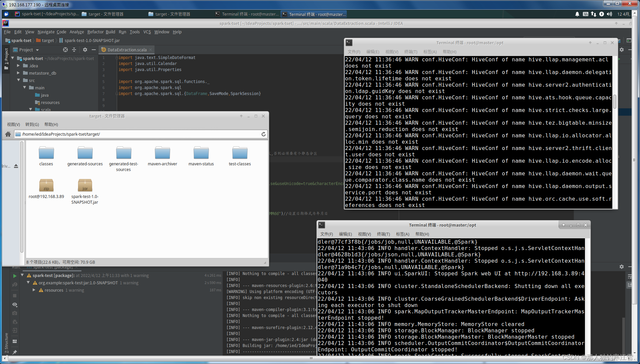Screen dimensions: 640x364
Task: Toggle the 1: Project side tool tab
Action: coord(6,59)
